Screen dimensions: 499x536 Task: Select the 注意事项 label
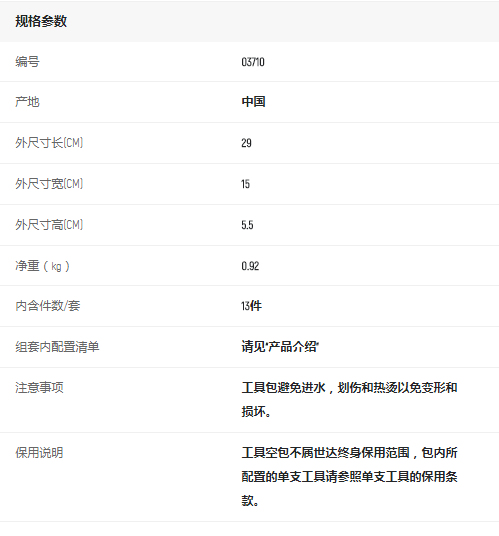39,388
